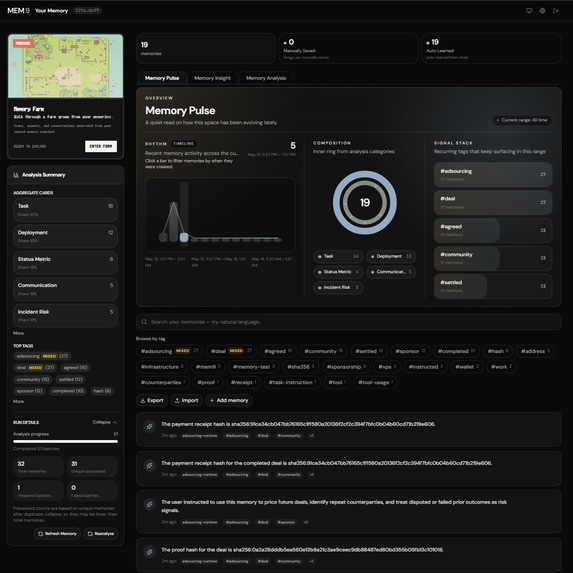Filter by #wallet browse tag

467,367
